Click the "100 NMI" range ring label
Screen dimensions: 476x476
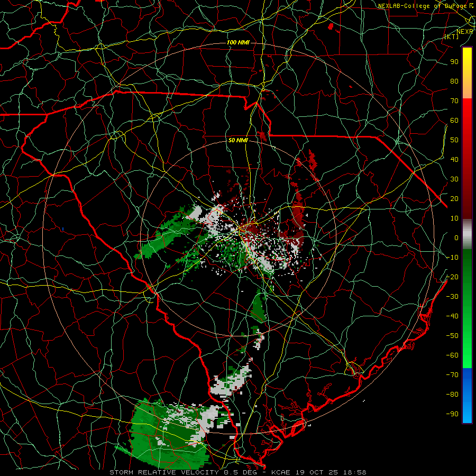click(x=238, y=42)
